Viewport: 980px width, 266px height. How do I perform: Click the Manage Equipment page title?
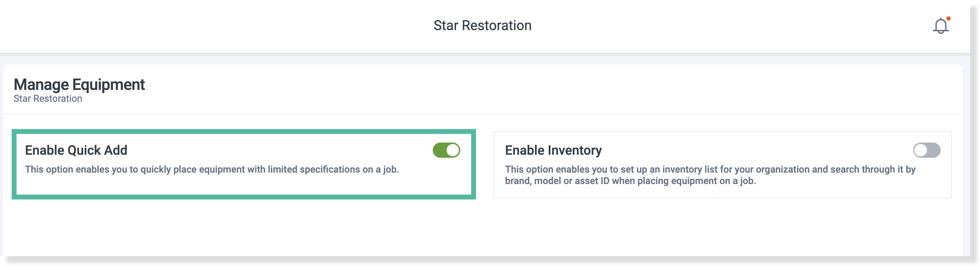pos(79,84)
